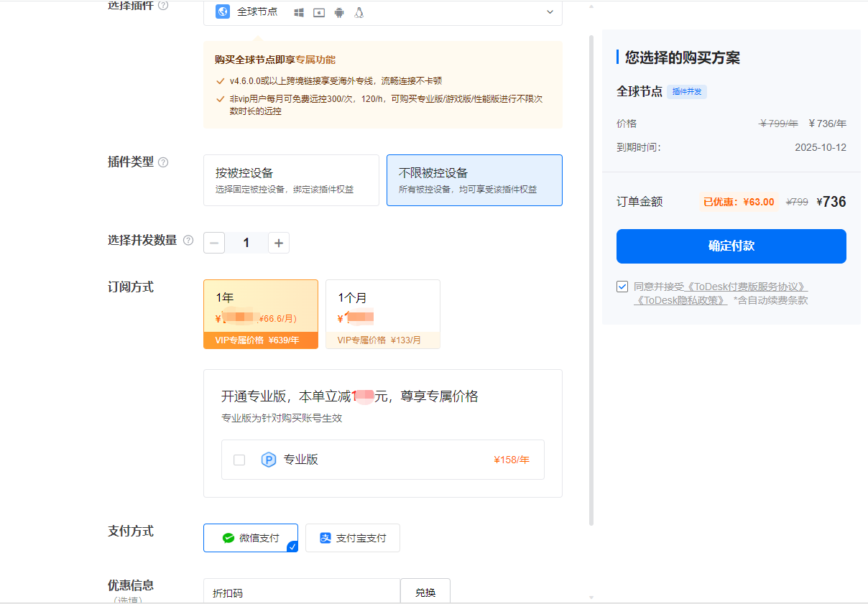868x604 pixels.
Task: Expand the plugin selection dropdown chevron
Action: 550,12
